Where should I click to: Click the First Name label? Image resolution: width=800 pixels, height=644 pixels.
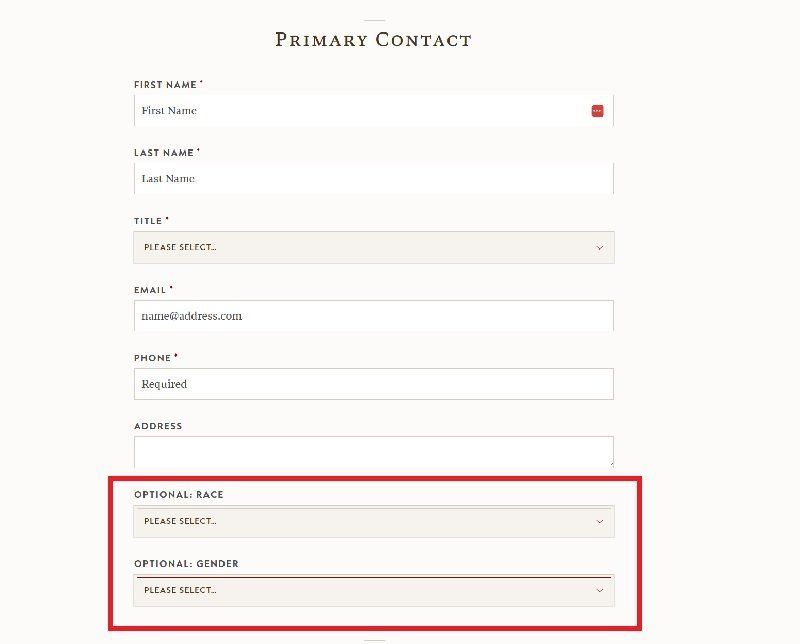[x=165, y=85]
